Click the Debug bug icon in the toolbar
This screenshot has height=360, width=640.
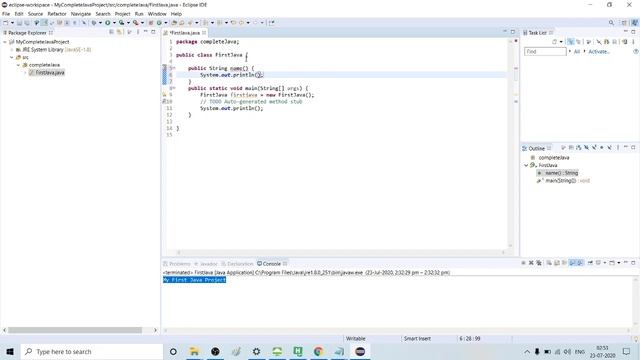(94, 23)
